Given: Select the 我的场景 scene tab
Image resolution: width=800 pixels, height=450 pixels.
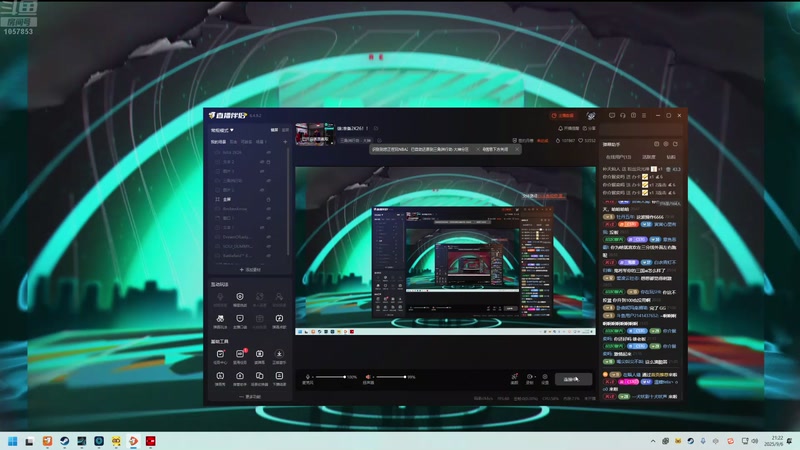Looking at the screenshot, I should point(218,142).
